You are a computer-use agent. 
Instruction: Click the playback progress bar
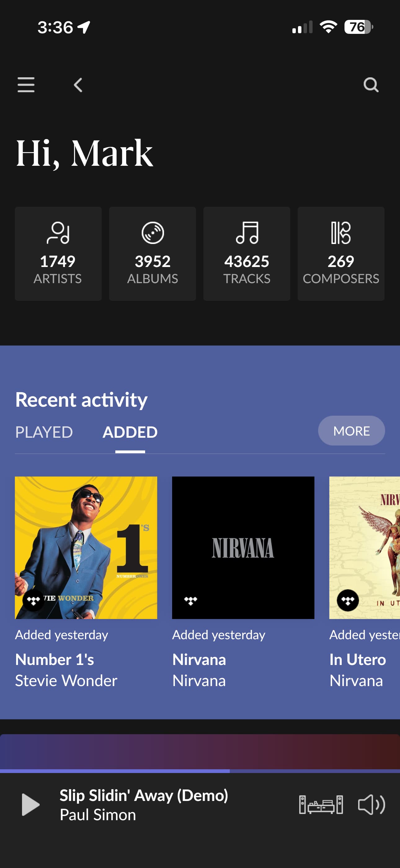coord(200,771)
